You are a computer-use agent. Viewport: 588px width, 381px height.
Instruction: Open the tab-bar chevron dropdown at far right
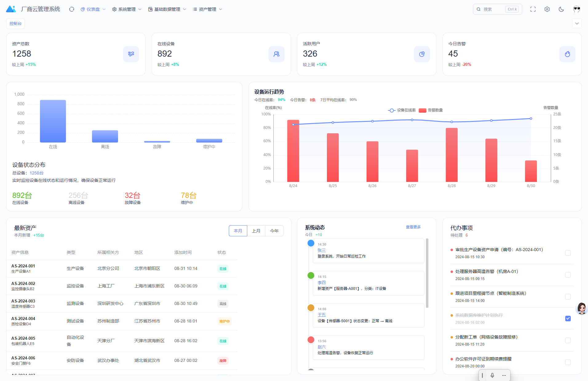click(x=577, y=23)
